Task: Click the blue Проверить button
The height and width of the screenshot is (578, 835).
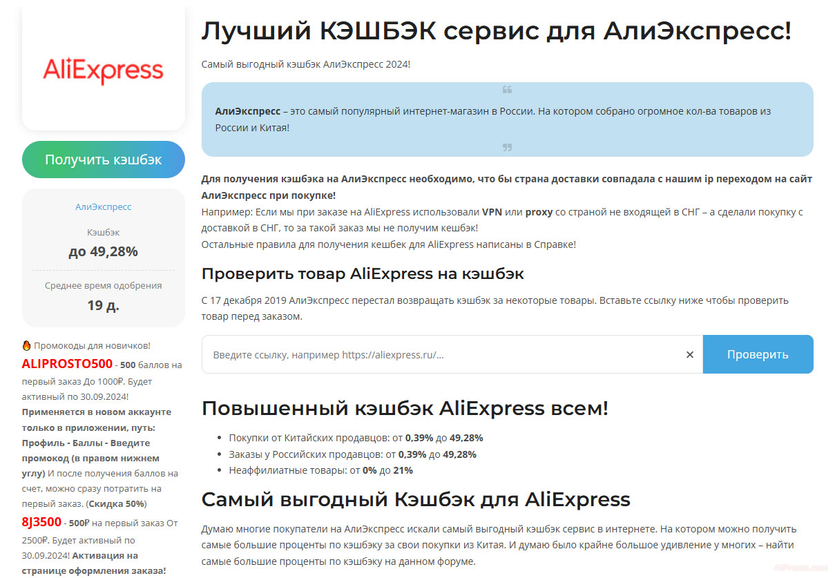Action: [x=758, y=354]
